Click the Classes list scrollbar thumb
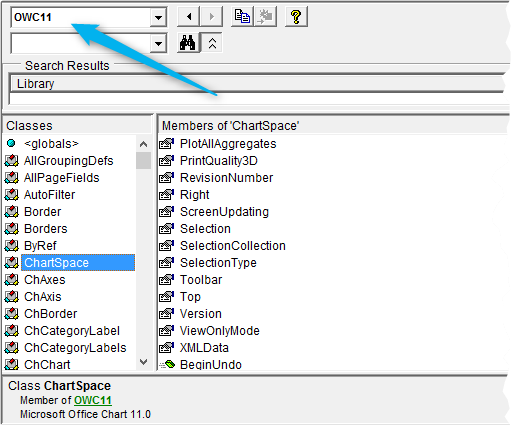The height and width of the screenshot is (426, 511). (x=144, y=161)
